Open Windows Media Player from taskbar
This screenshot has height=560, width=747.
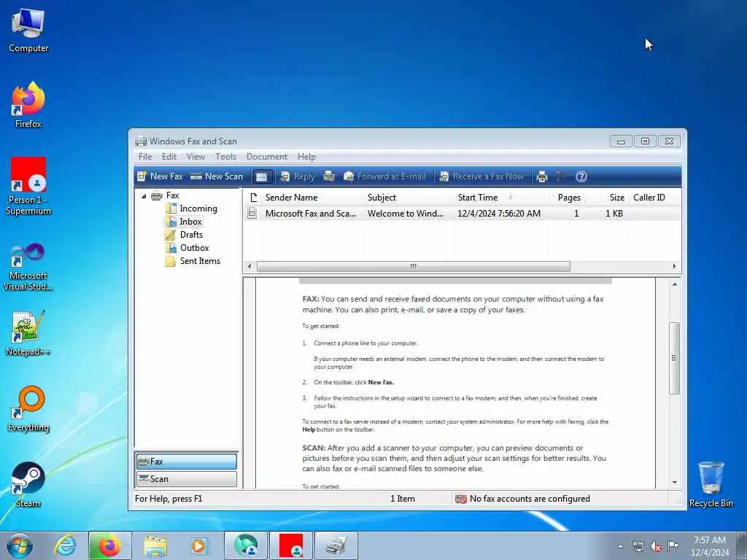(x=198, y=545)
